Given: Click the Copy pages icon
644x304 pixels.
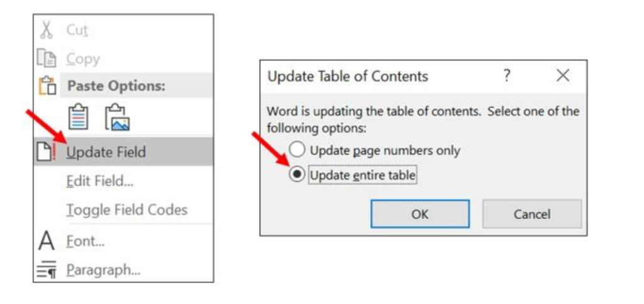Looking at the screenshot, I should tap(47, 59).
